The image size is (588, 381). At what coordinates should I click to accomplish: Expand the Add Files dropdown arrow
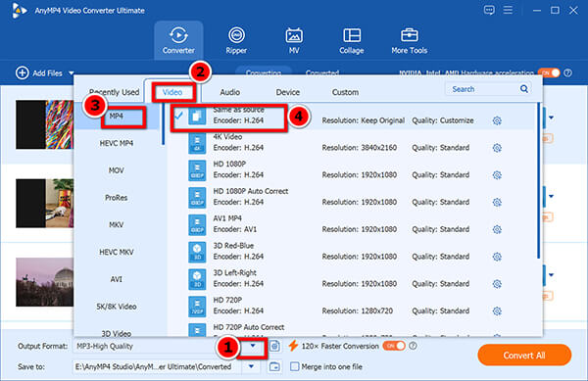(71, 73)
